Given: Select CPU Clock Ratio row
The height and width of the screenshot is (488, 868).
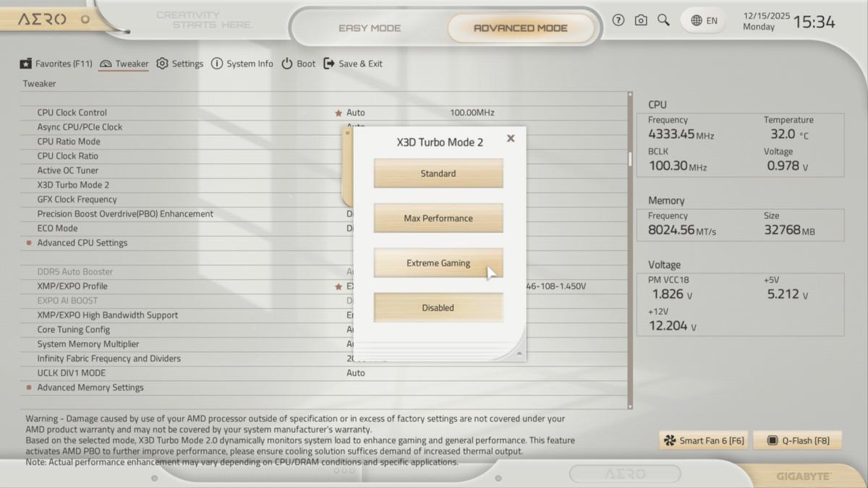Looking at the screenshot, I should tap(324, 156).
